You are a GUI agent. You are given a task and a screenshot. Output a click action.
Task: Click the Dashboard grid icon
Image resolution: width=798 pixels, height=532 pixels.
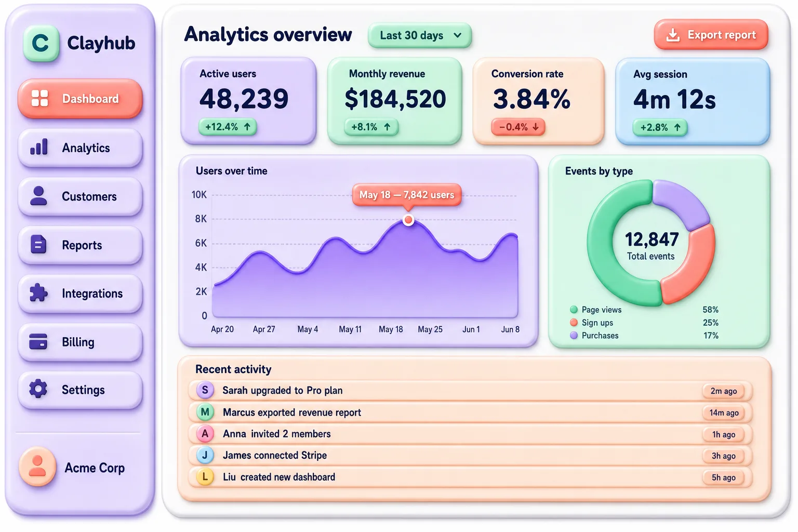[39, 98]
